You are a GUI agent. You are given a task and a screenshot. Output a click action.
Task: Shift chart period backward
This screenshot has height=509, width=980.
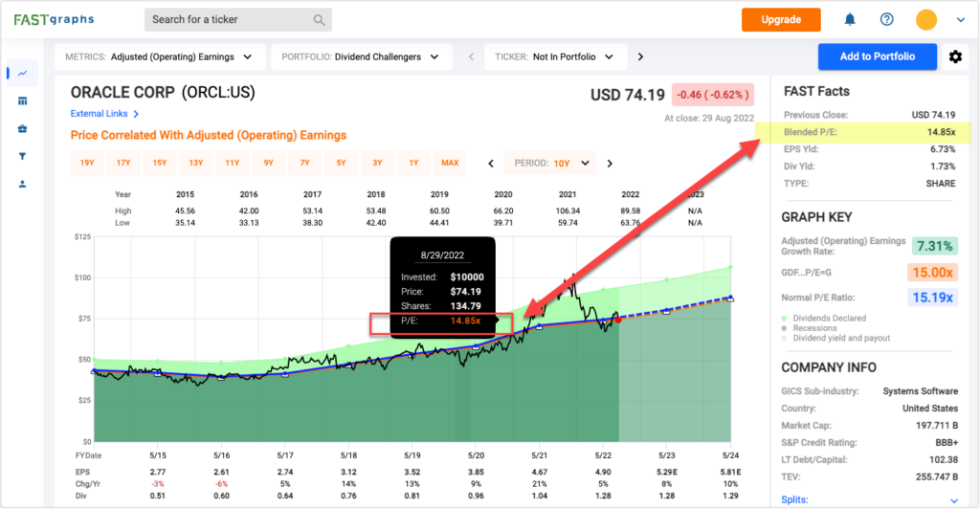[x=491, y=164]
